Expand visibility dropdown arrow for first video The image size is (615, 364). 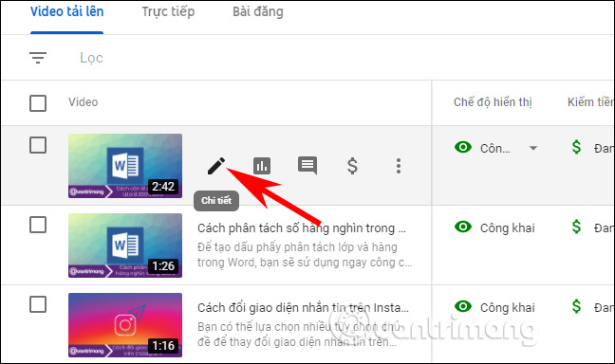(533, 148)
